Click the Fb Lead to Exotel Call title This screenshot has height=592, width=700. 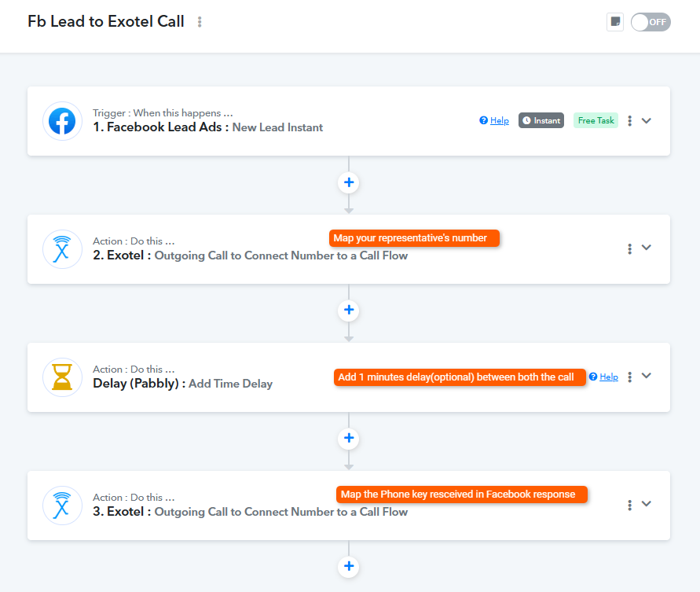pyautogui.click(x=106, y=21)
